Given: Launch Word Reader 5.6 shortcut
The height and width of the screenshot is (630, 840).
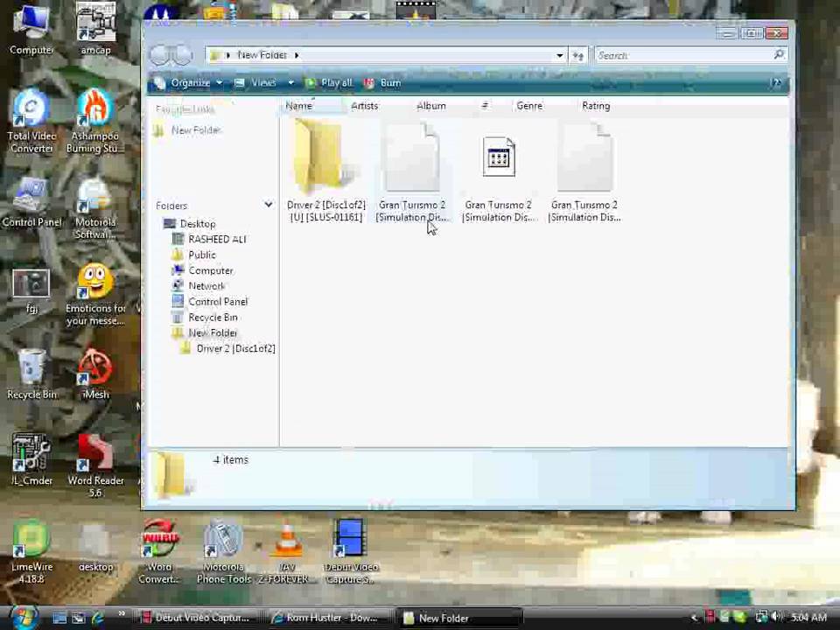Looking at the screenshot, I should pyautogui.click(x=95, y=465).
